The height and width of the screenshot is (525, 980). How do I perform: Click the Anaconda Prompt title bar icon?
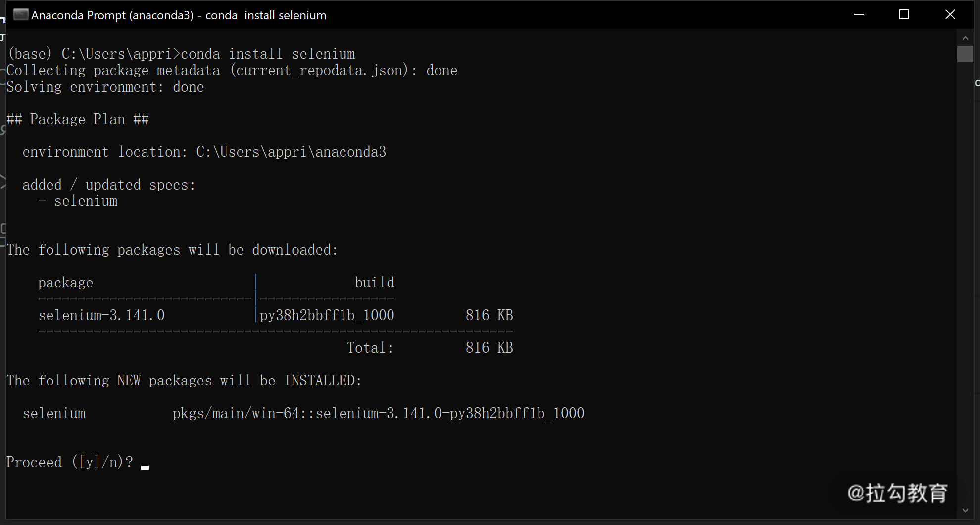pyautogui.click(x=20, y=15)
